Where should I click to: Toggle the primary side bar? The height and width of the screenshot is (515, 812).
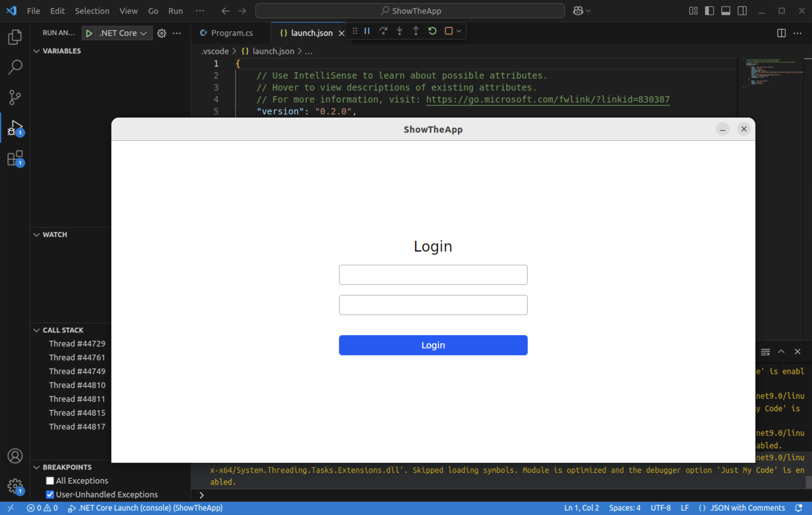tap(709, 11)
